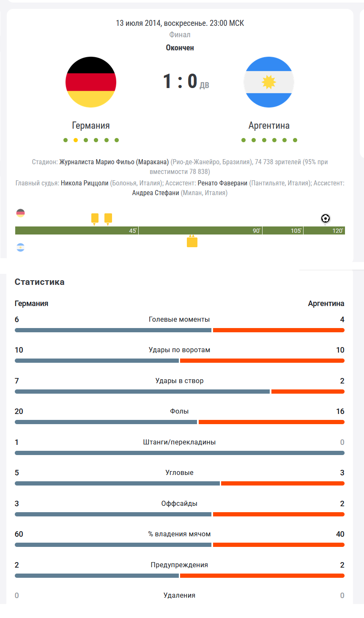The height and width of the screenshot is (618, 364).
Task: Select second Germany yellow card on timeline
Action: coord(108,218)
